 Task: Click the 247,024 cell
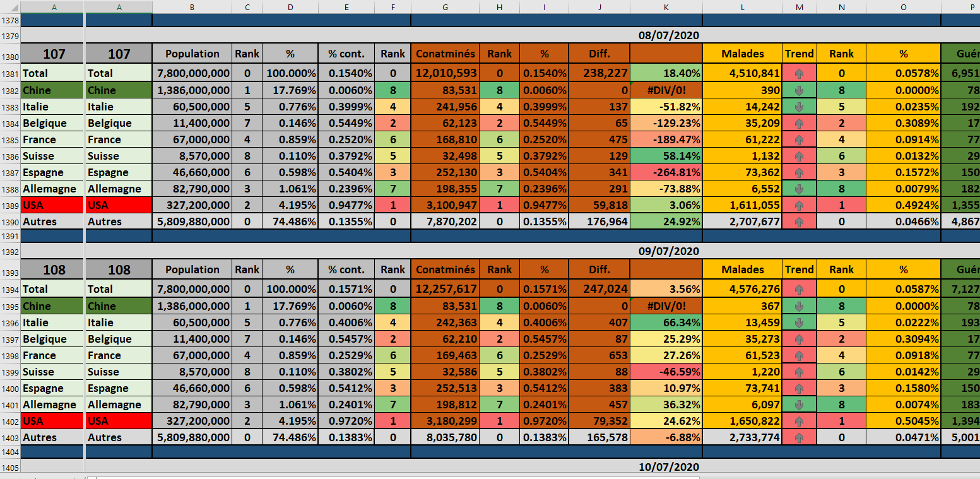point(599,289)
